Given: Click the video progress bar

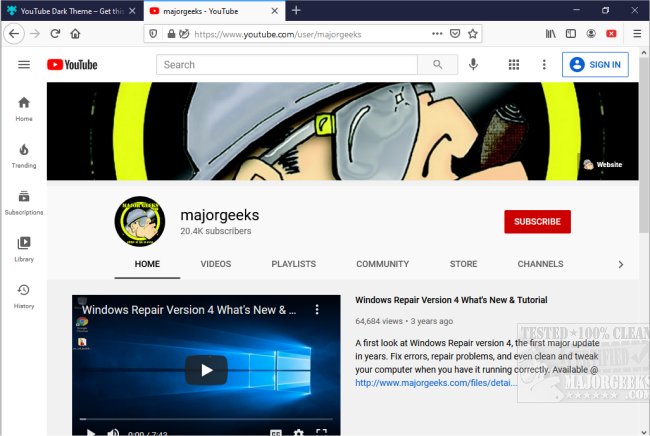Looking at the screenshot, I should tap(206, 419).
